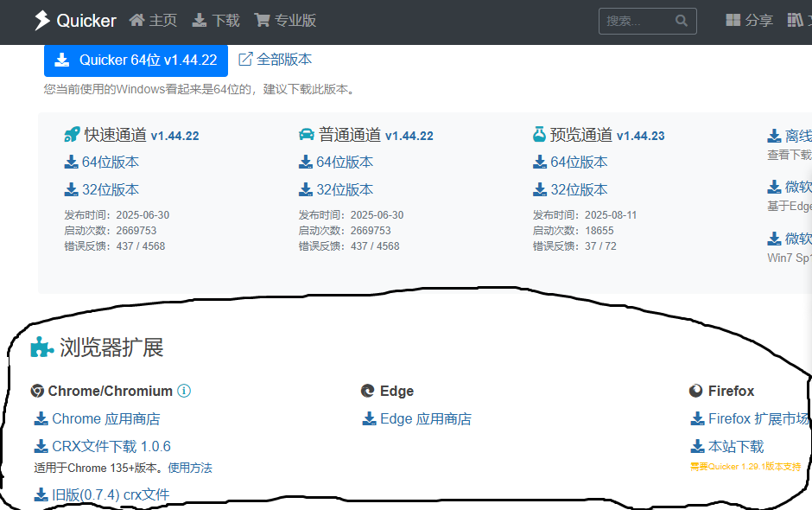Click the download icon beside Edge 应用商店
The width and height of the screenshot is (812, 510).
pos(369,418)
